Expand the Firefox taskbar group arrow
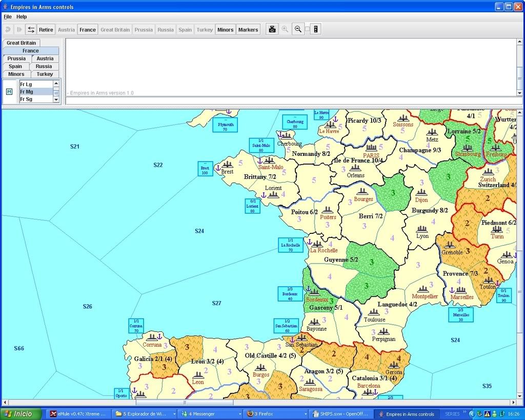 pos(306,414)
